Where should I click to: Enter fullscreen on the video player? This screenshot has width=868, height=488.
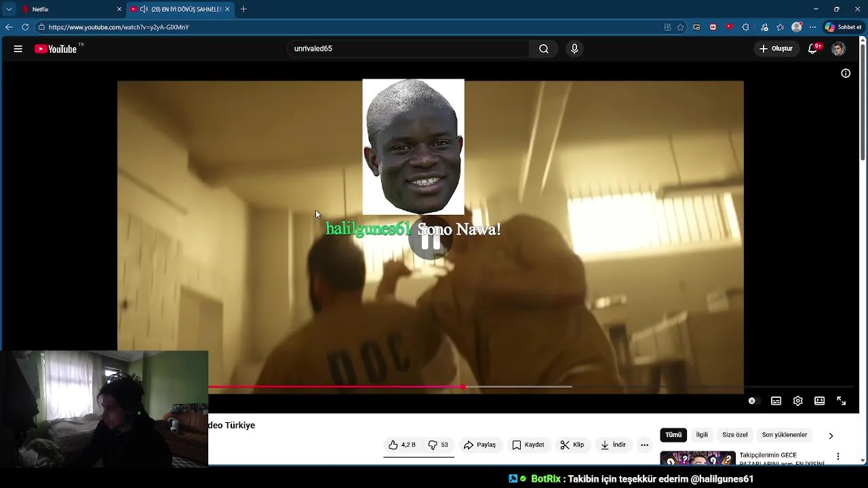[x=842, y=401]
